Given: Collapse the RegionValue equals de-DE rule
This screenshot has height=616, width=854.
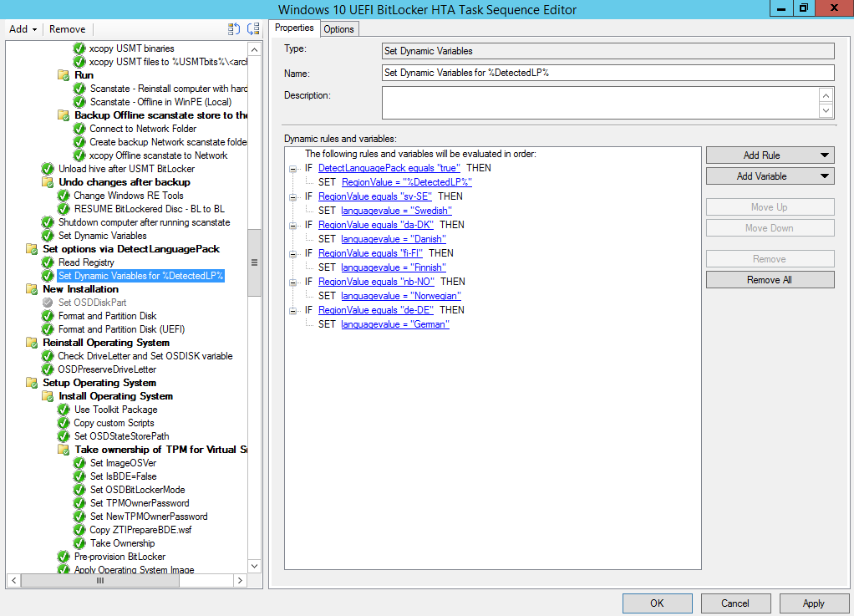Looking at the screenshot, I should (x=293, y=310).
